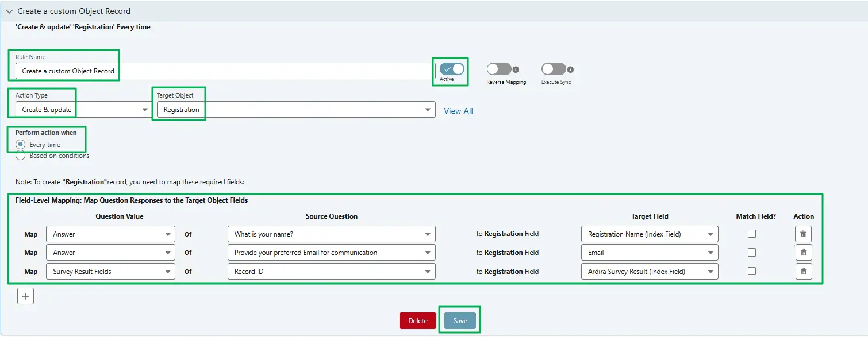Click the Save button
Image resolution: width=868 pixels, height=337 pixels.
pyautogui.click(x=459, y=320)
